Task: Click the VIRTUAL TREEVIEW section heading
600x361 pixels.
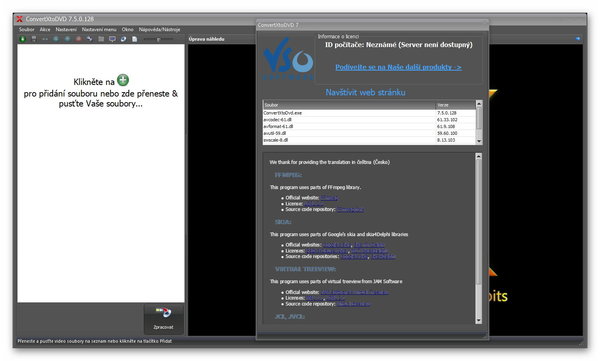Action: 305,269
